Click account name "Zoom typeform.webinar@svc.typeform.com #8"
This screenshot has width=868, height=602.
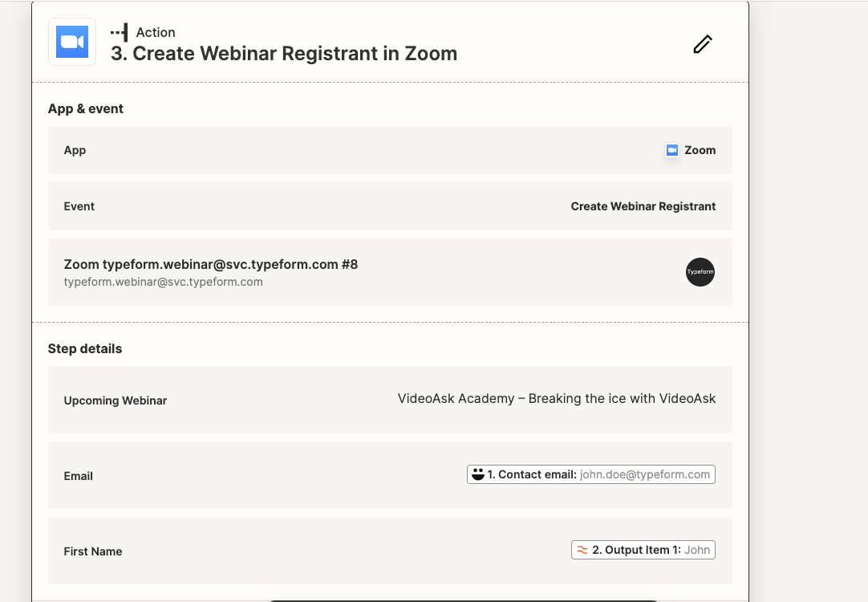pyautogui.click(x=211, y=264)
